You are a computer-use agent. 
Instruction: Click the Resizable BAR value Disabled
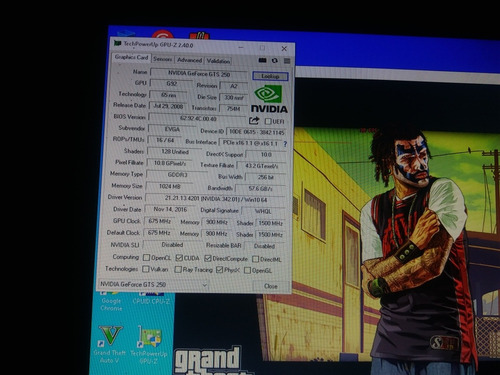point(265,246)
